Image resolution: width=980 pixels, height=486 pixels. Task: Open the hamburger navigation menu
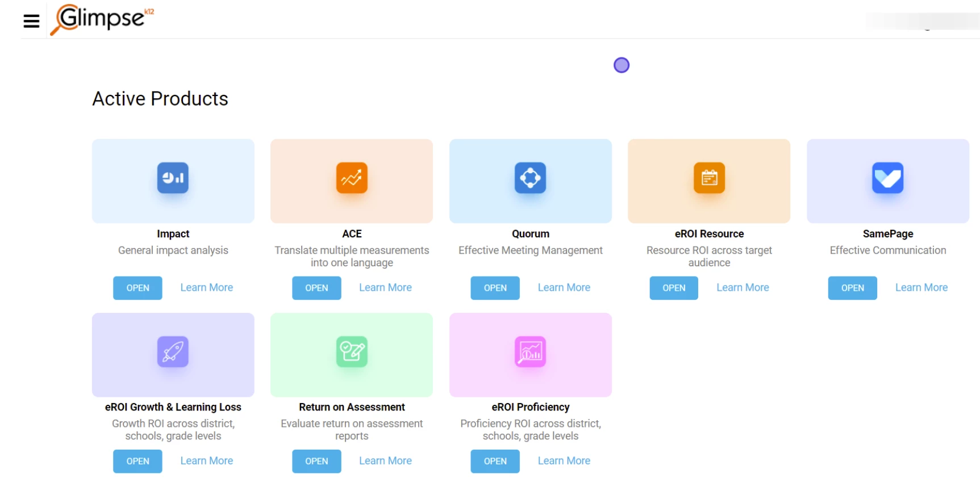pyautogui.click(x=31, y=21)
